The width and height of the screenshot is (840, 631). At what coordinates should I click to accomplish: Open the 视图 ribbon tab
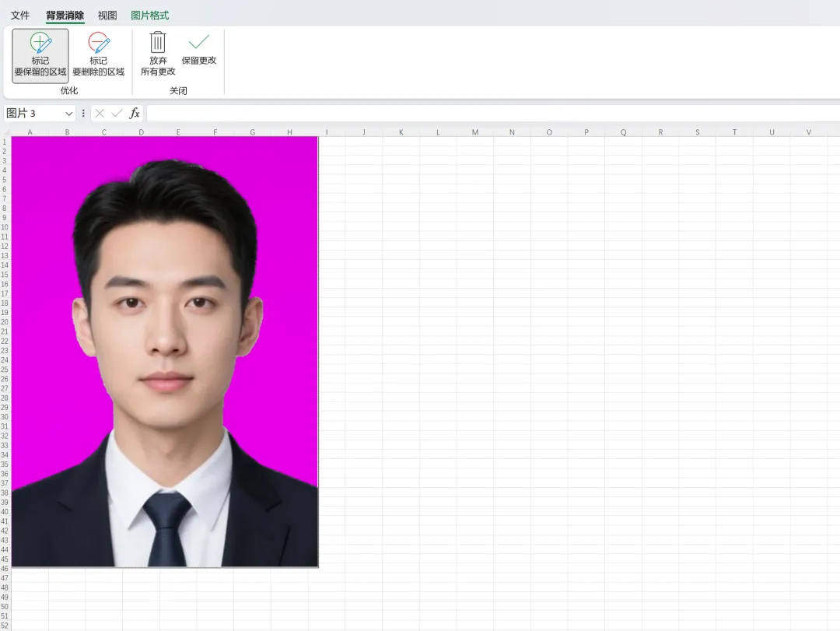(107, 16)
